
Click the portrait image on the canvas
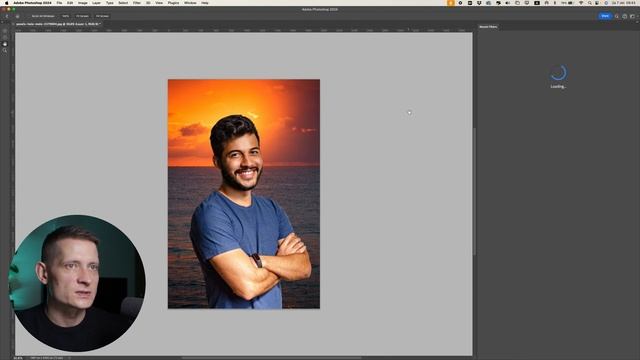(x=244, y=194)
